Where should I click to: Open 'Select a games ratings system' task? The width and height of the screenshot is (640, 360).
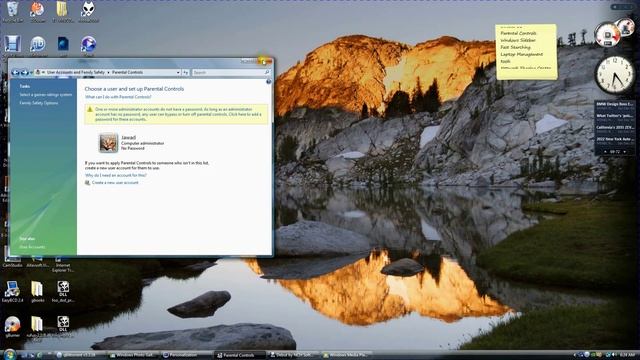46,95
